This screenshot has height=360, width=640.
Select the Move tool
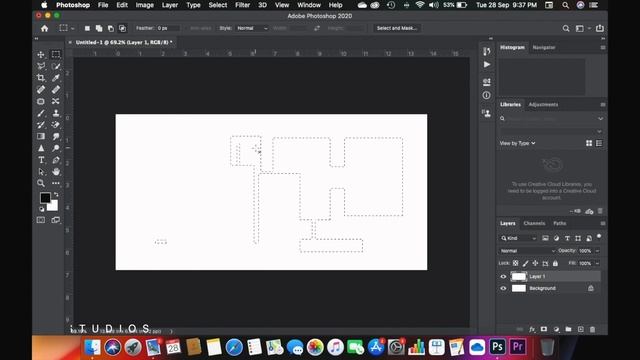[x=41, y=54]
